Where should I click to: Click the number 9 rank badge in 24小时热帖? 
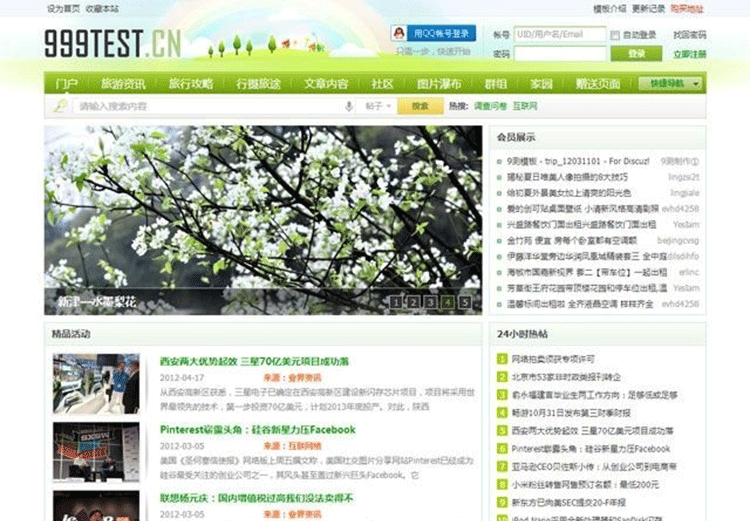(502, 502)
